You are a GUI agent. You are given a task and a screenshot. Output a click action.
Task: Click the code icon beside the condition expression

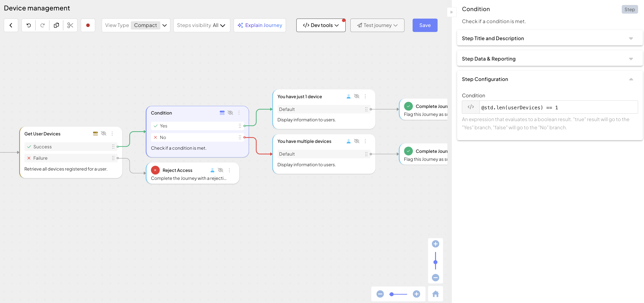[471, 107]
